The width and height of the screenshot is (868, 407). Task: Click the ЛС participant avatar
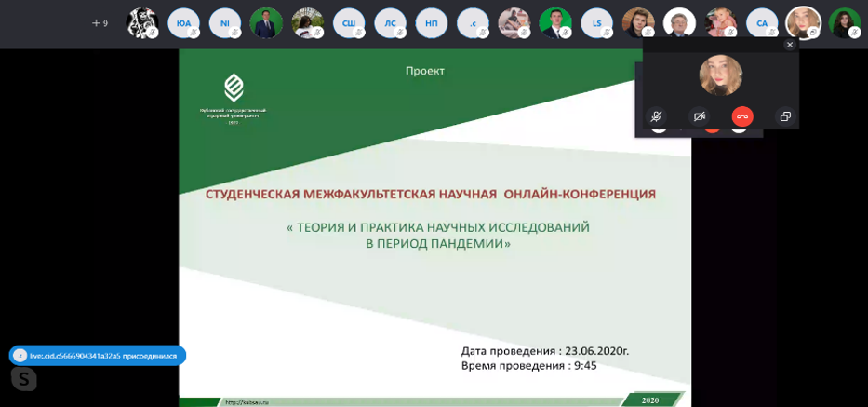pos(390,23)
